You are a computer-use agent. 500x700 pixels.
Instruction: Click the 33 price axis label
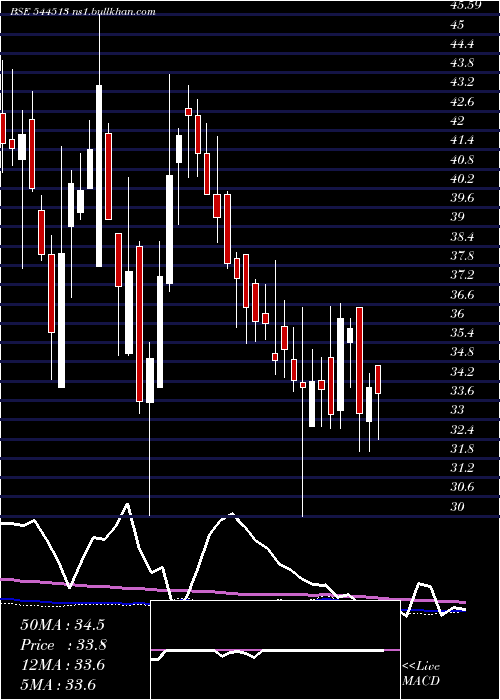(457, 410)
